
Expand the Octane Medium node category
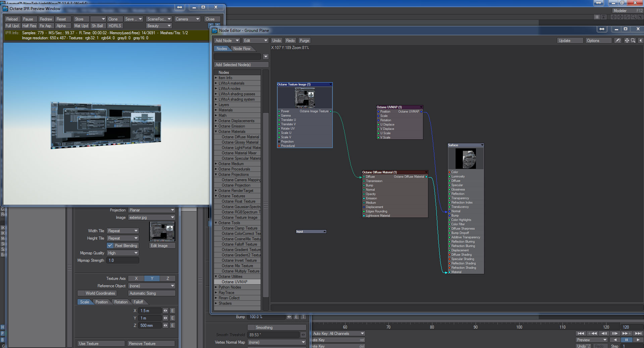(216, 164)
